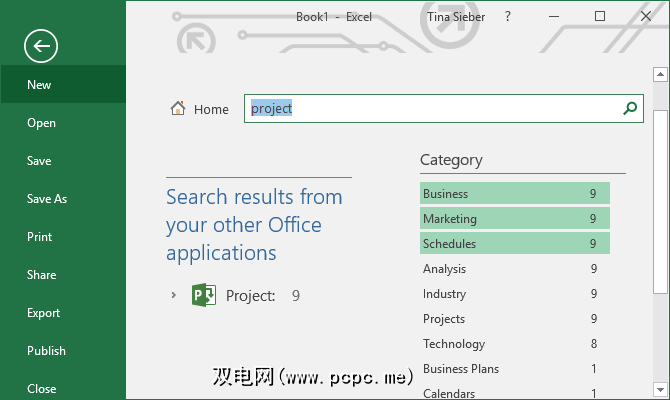Click the back arrow circle icon

41,45
